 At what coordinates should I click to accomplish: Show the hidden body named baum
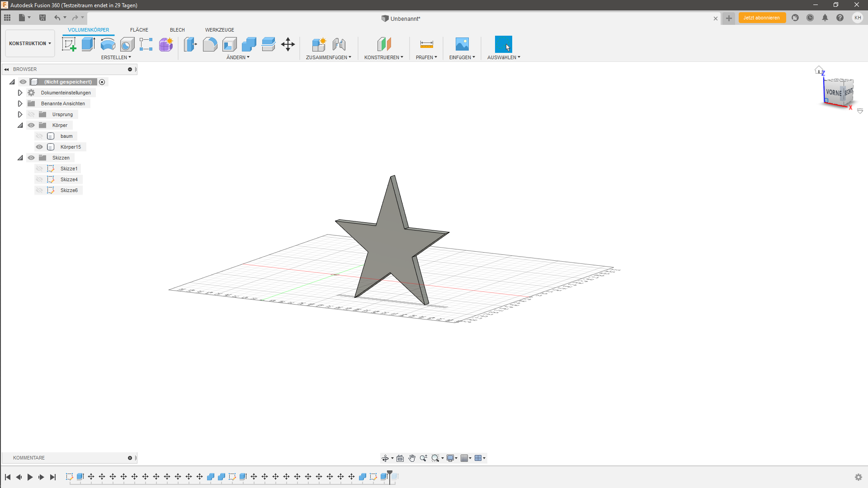point(39,136)
